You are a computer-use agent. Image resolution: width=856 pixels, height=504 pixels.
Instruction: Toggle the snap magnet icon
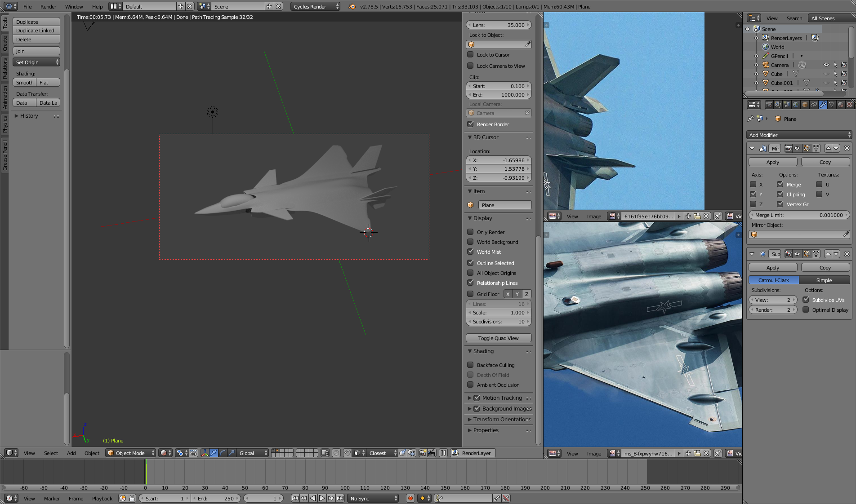347,453
